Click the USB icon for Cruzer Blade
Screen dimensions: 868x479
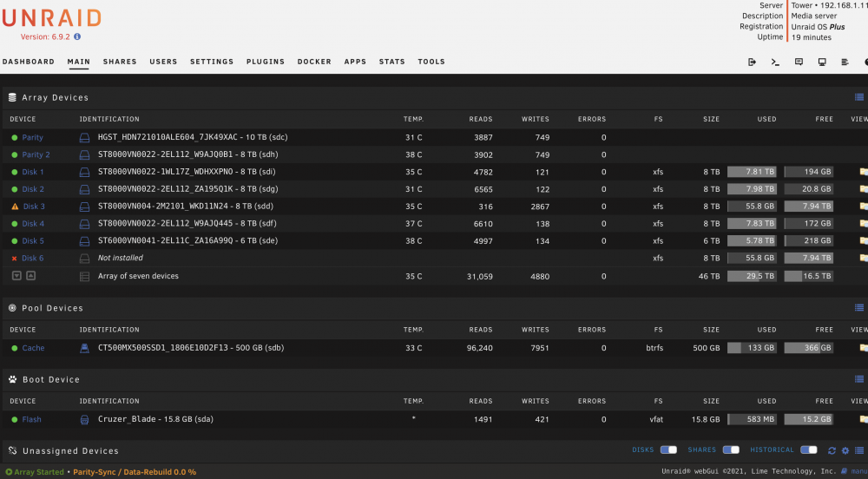pyautogui.click(x=84, y=420)
